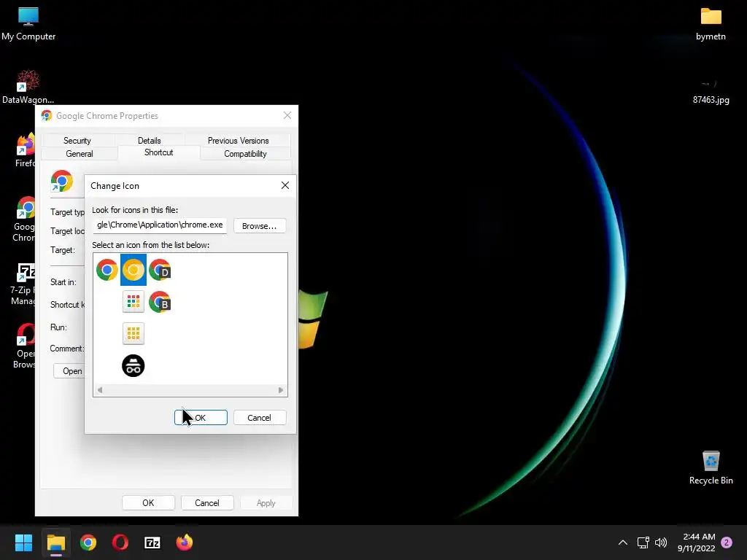
Task: Select the DataWagon desktop shortcut
Action: point(28,87)
